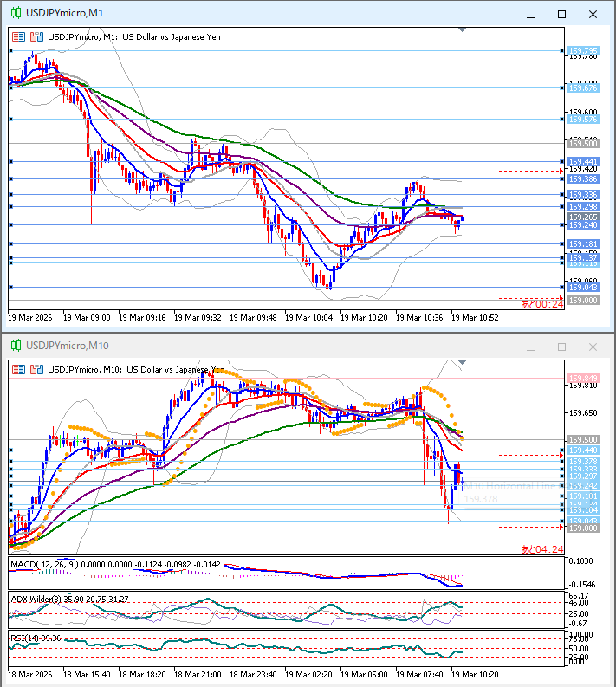Image resolution: width=616 pixels, height=687 pixels.
Task: Click the 159.000 red dashed level label on M1
Action: tap(582, 300)
